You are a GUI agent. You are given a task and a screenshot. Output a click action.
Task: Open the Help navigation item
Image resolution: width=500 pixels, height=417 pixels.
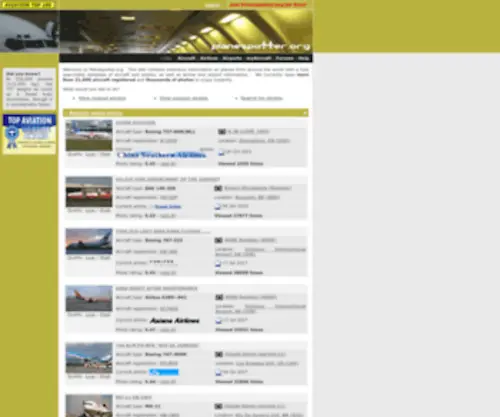click(303, 58)
